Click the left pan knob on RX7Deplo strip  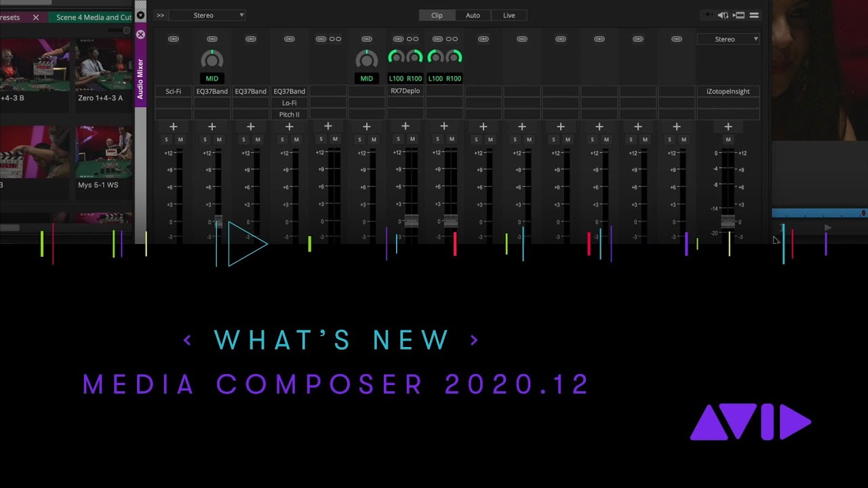(x=396, y=57)
